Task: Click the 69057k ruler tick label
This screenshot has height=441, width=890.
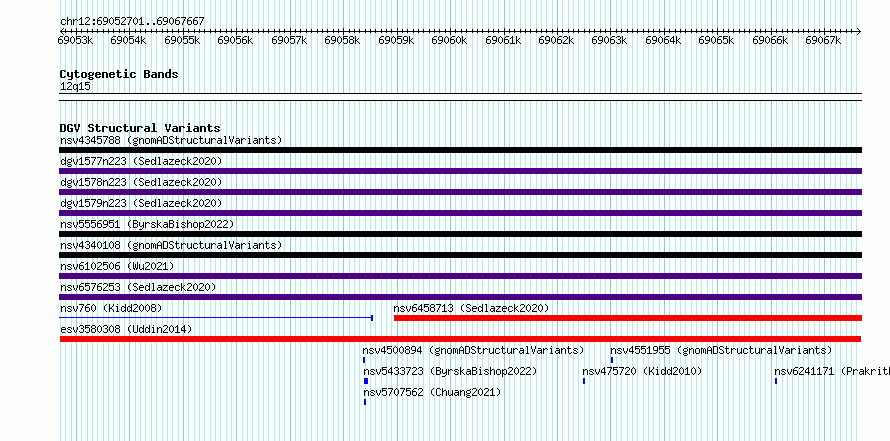Action: 289,40
